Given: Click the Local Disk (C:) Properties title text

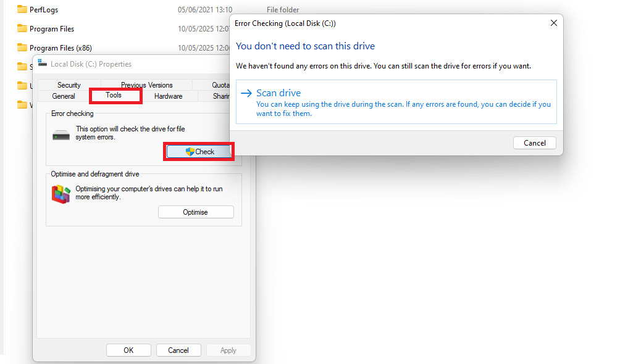Looking at the screenshot, I should click(91, 64).
